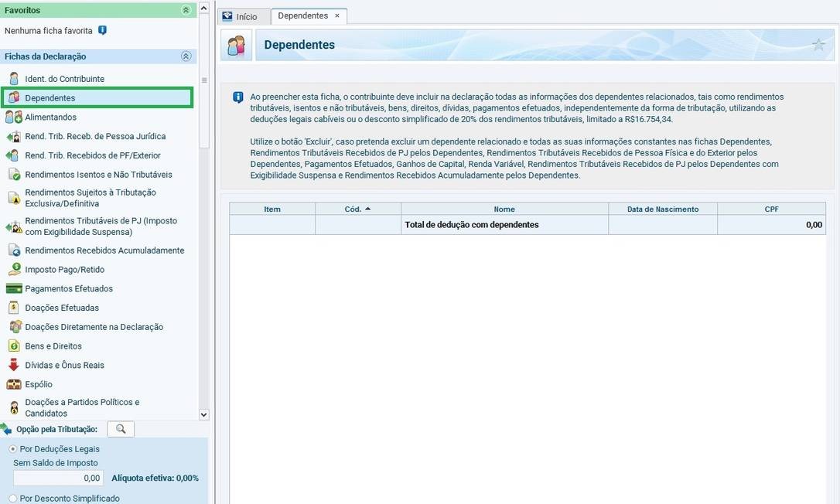Close the Dependentes tab
Screen dimensions: 840x504
337,15
